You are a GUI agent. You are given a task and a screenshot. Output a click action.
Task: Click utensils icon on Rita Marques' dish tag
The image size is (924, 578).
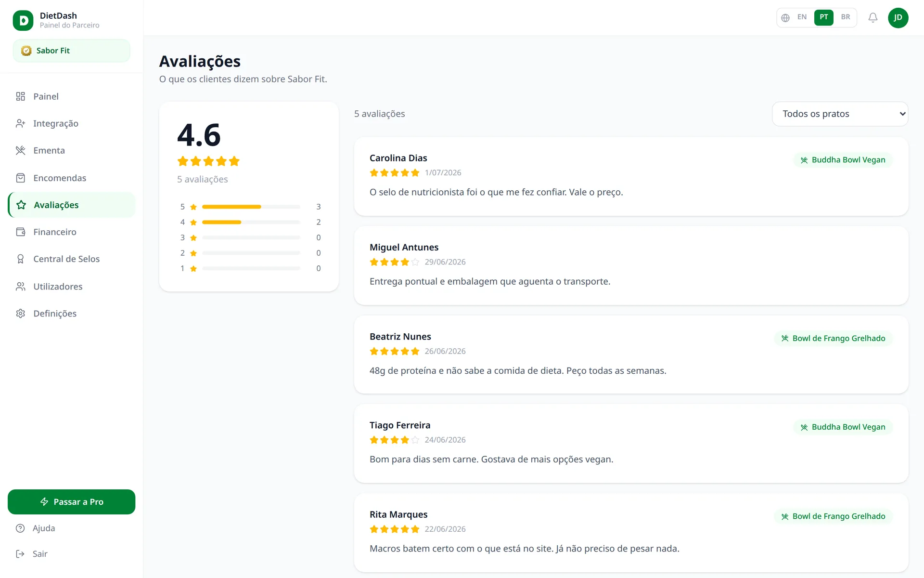785,516
